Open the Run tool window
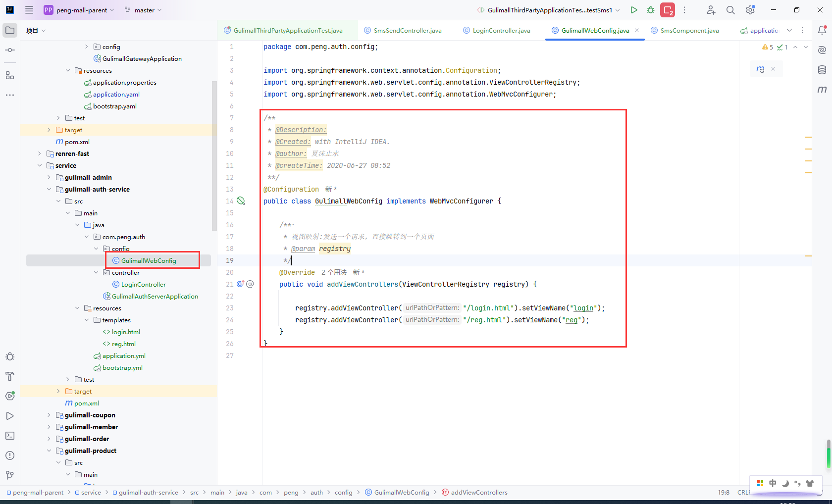The image size is (832, 504). pos(10,416)
